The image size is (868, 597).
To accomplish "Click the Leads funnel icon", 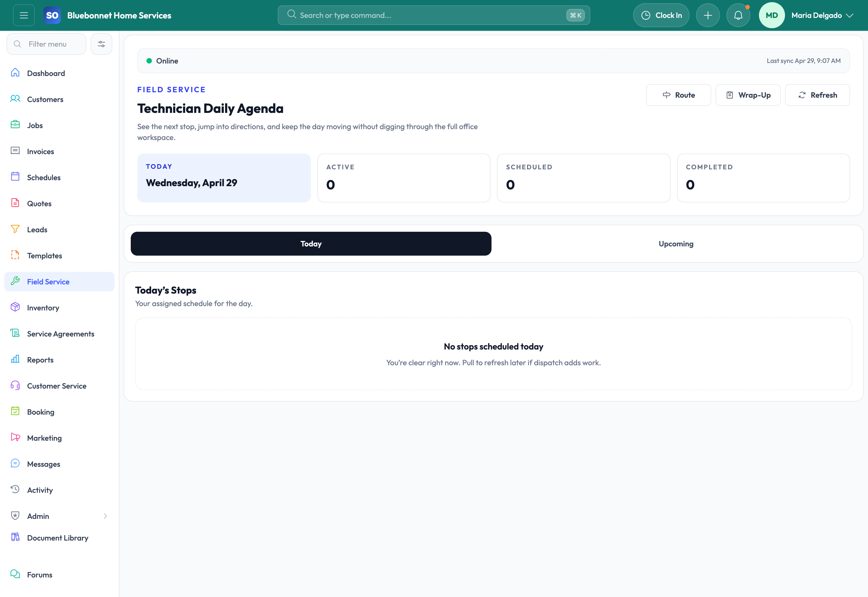I will pos(15,229).
